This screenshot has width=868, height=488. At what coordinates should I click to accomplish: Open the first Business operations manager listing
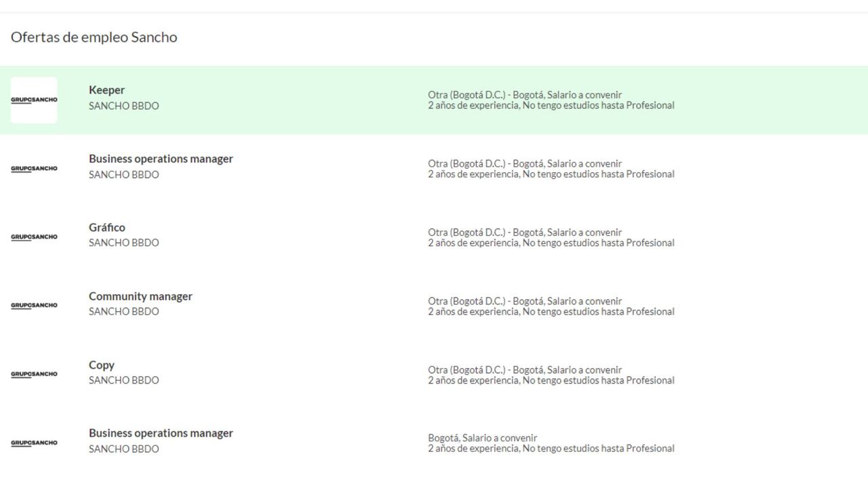(161, 159)
